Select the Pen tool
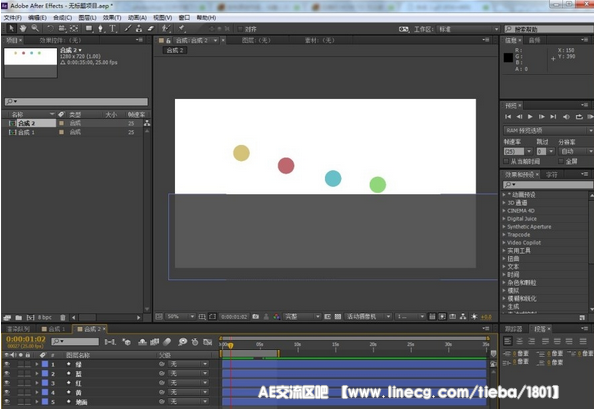The height and width of the screenshot is (409, 594). click(101, 28)
